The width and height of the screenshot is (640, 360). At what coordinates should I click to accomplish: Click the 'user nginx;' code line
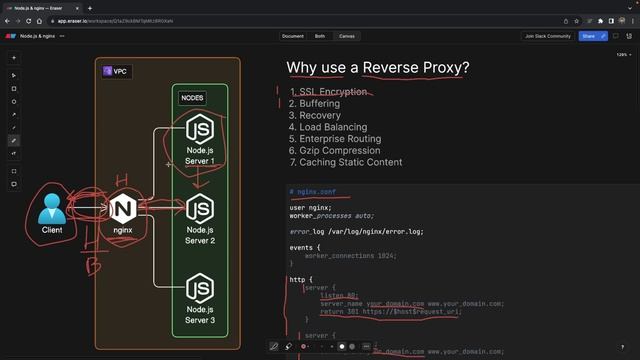(x=311, y=208)
